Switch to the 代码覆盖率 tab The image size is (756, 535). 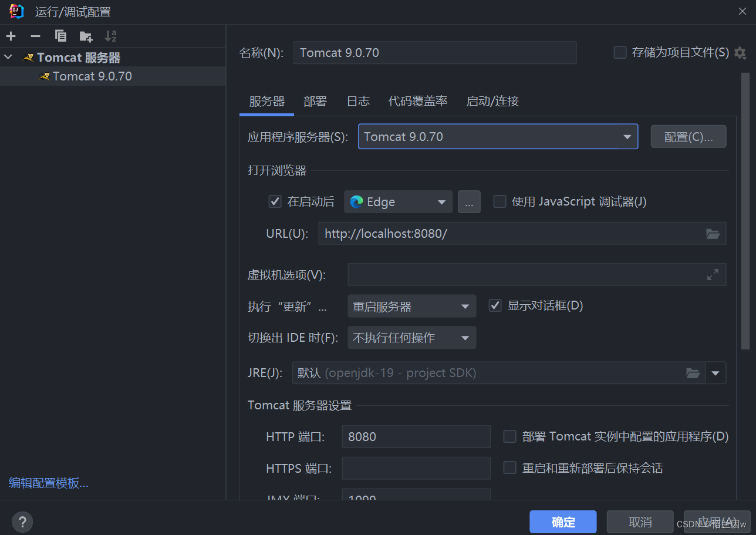[418, 101]
